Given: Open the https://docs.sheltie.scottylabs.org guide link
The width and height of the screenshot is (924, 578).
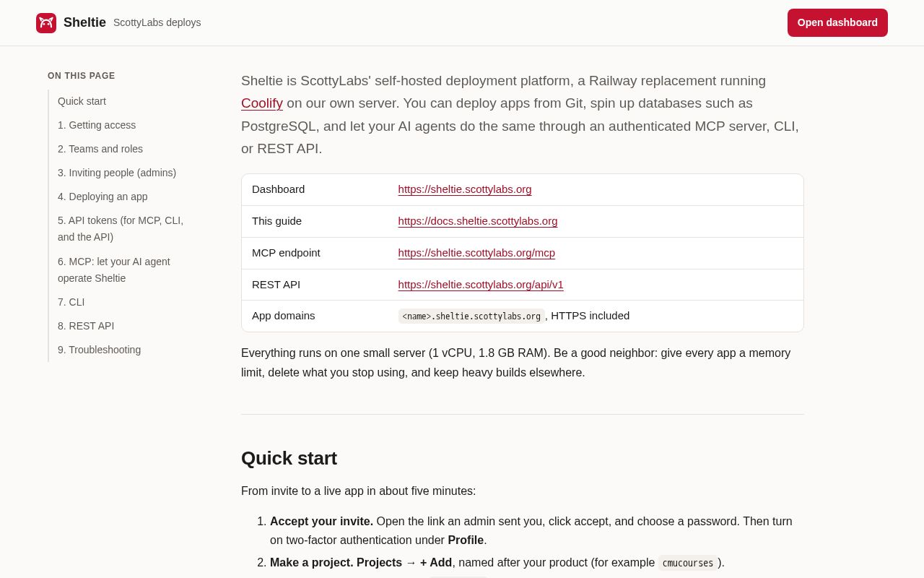Looking at the screenshot, I should pos(478,221).
